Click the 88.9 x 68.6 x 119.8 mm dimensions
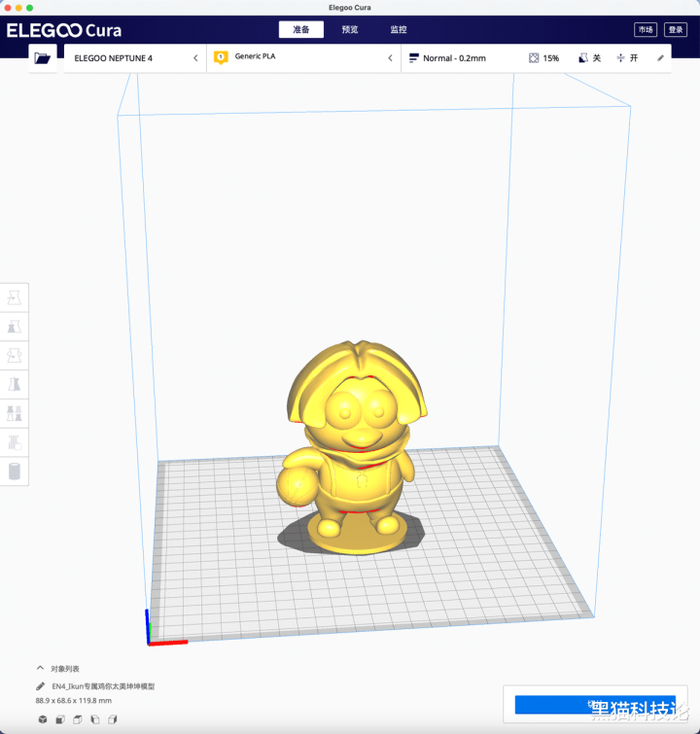 click(x=74, y=701)
